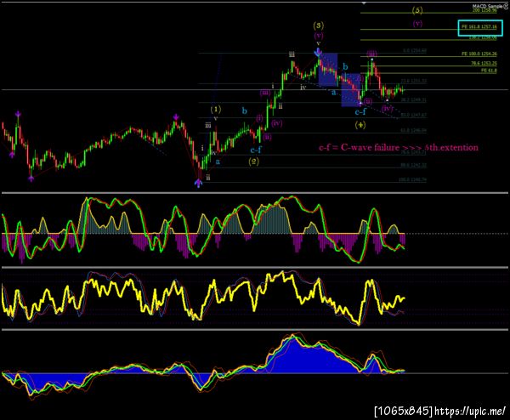Click the blue 'c-f' label above (4)
This screenshot has width=510, height=420.
(360, 112)
